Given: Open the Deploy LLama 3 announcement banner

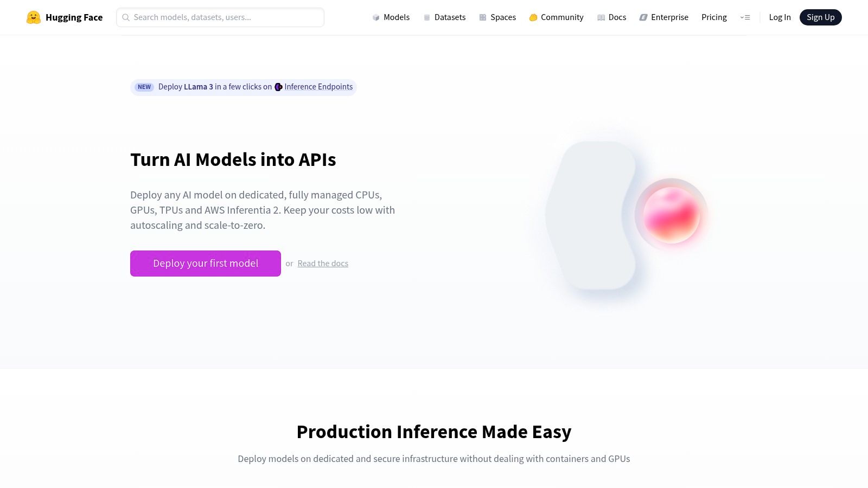Looking at the screenshot, I should 244,87.
